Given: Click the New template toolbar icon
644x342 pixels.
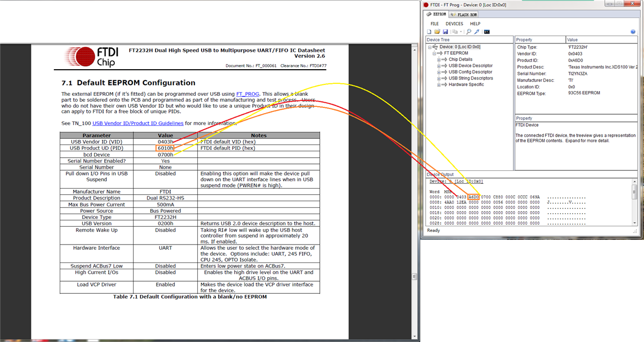Looking at the screenshot, I should (x=429, y=32).
